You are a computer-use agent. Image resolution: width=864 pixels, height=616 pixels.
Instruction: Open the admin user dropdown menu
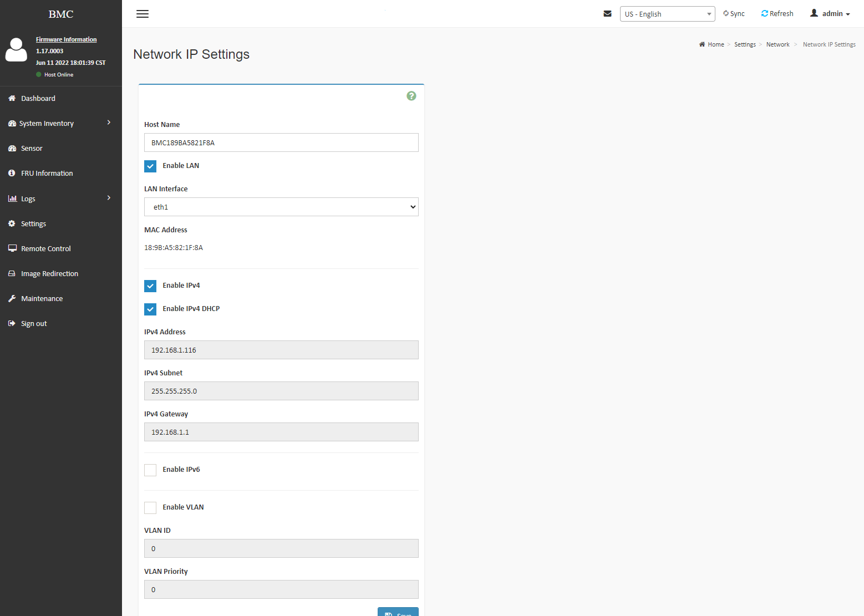[830, 13]
